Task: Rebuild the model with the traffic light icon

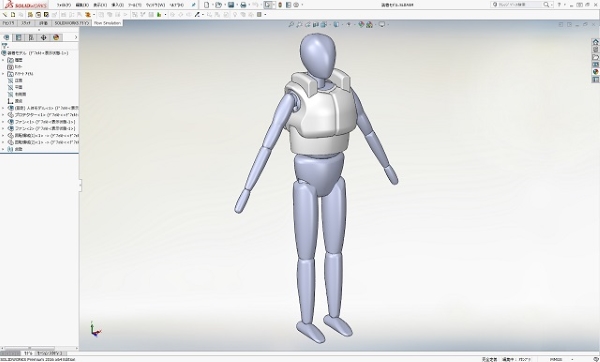Action: pos(280,5)
